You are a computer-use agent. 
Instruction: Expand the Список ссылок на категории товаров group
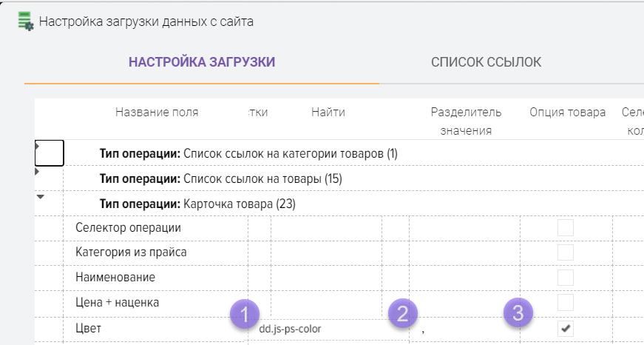click(x=38, y=147)
